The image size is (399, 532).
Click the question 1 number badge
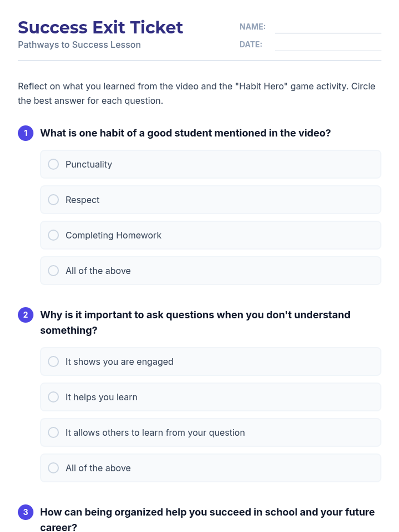tap(26, 133)
